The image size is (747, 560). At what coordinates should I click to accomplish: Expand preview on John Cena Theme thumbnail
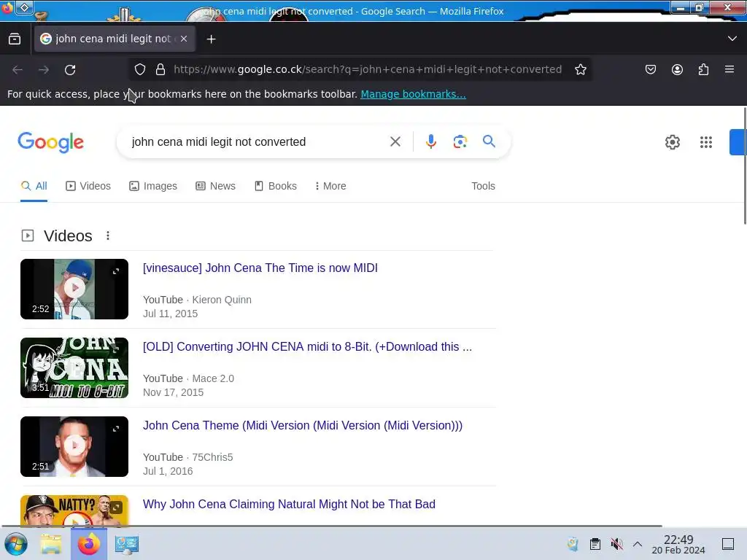point(116,429)
